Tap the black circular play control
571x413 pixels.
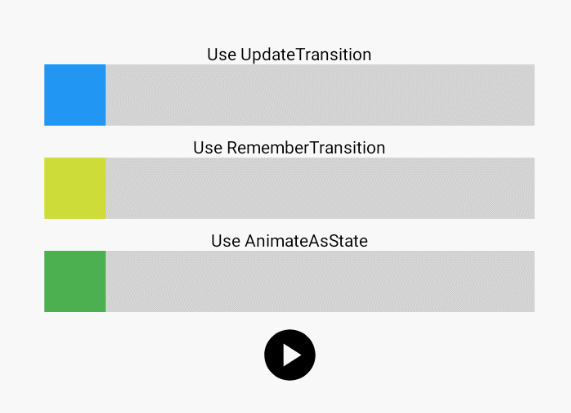290,355
